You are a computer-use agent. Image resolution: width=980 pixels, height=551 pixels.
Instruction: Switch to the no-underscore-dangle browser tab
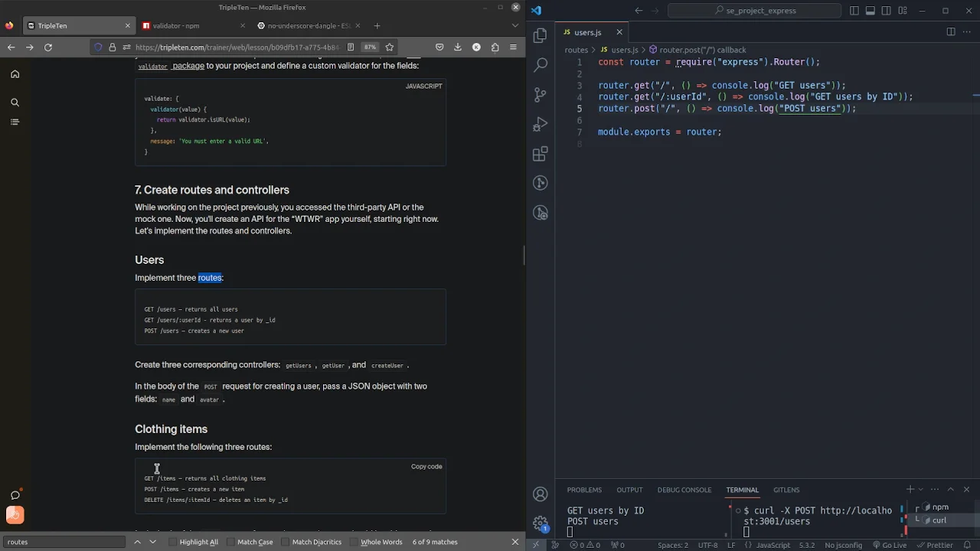[x=309, y=25]
